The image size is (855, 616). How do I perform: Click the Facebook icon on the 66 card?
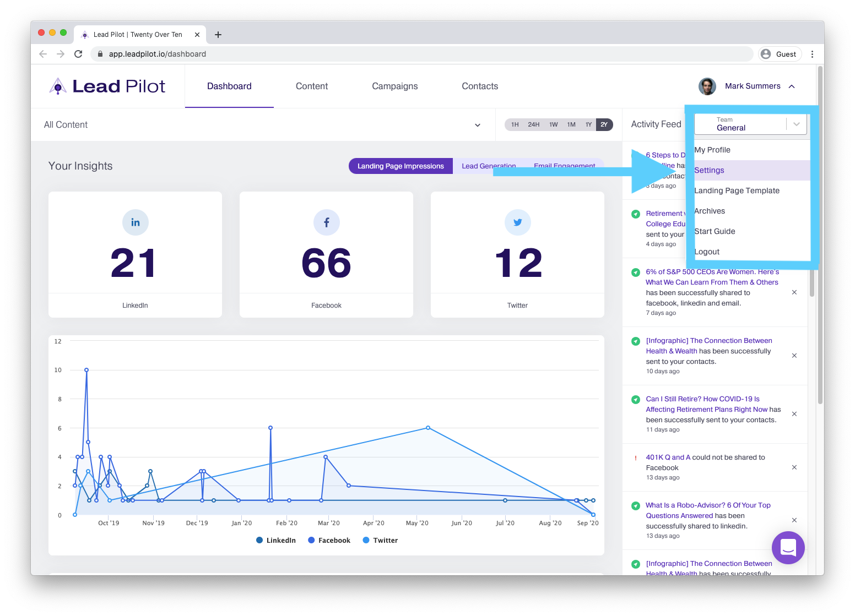326,222
